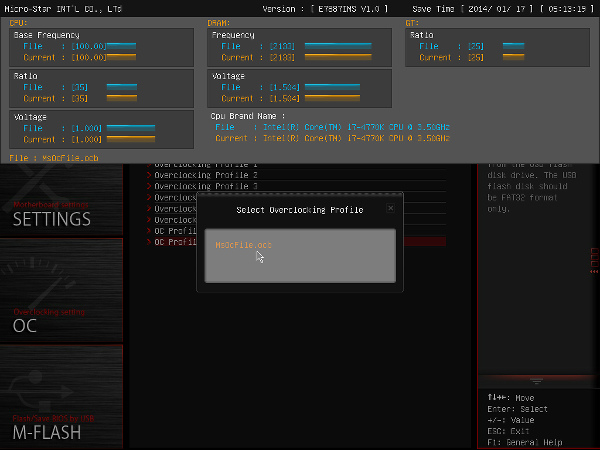Click the 'F1: General Help' key hint

click(525, 442)
